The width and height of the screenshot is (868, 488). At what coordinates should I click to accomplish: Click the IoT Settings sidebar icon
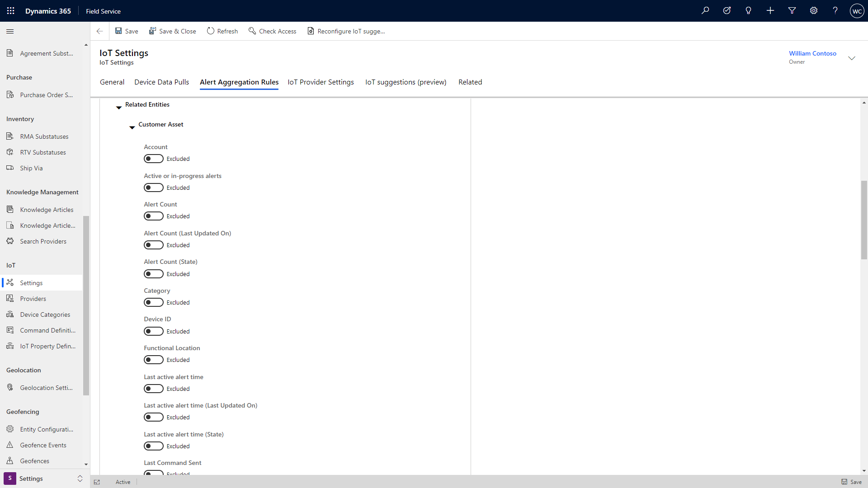[9, 282]
